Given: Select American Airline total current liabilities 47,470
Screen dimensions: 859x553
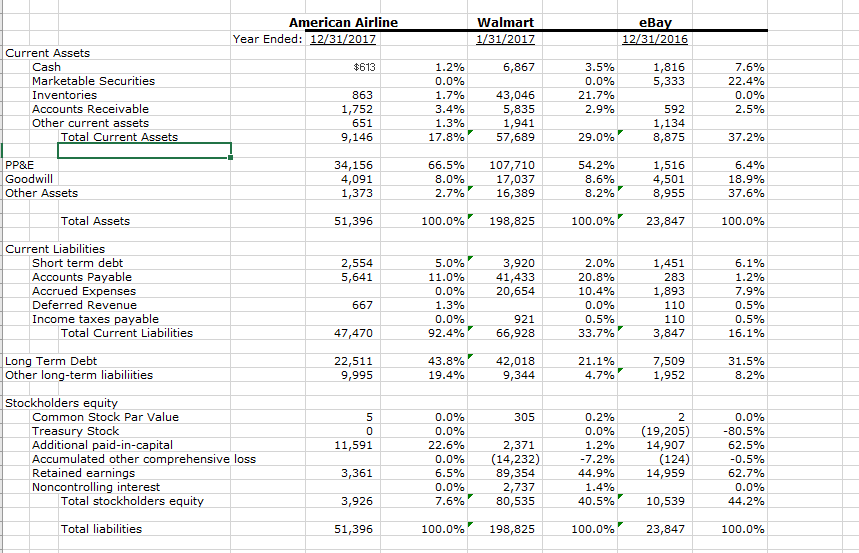Looking at the screenshot, I should 353,333.
